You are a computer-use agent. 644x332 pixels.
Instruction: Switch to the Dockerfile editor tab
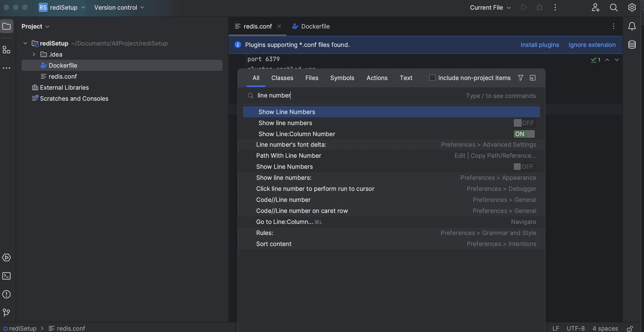[x=311, y=26]
